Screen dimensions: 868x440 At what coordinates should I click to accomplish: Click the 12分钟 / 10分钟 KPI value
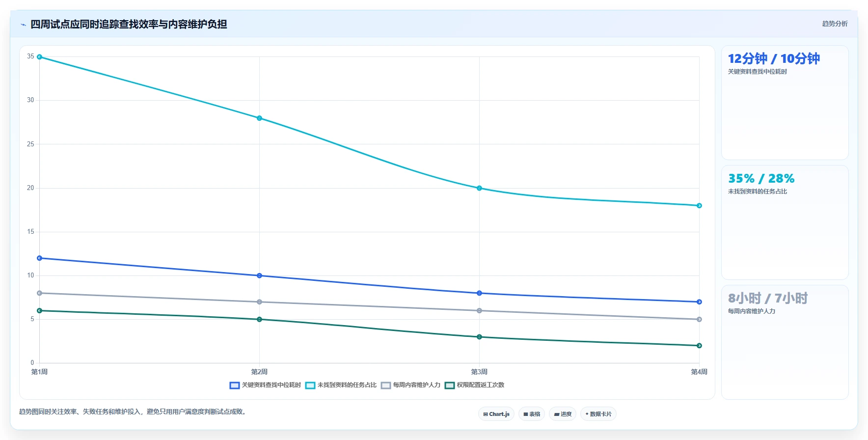(x=774, y=58)
